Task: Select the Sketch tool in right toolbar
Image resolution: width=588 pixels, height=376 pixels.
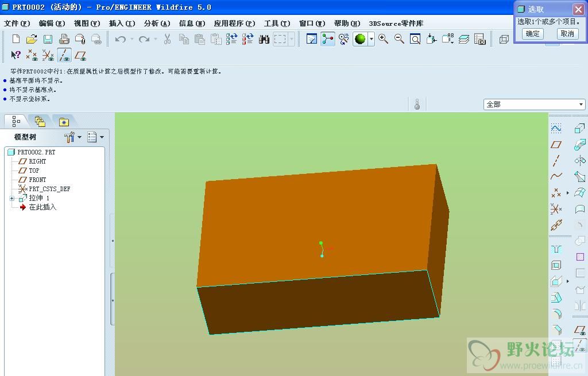Action: click(556, 129)
